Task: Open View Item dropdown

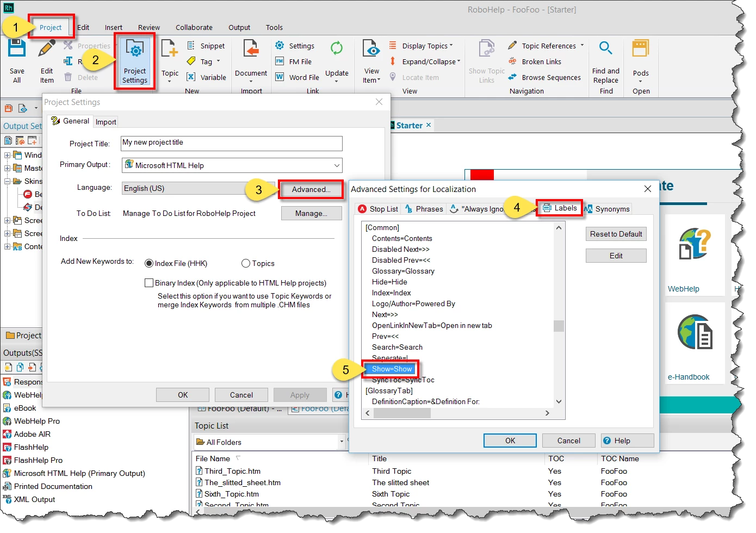Action: pos(379,80)
